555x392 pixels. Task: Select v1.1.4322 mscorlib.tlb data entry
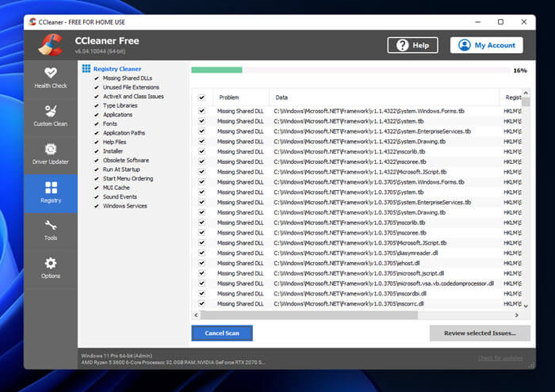click(x=350, y=151)
